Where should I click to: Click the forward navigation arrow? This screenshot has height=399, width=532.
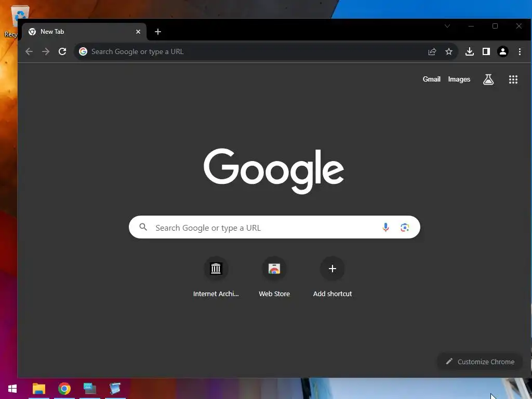(x=46, y=51)
